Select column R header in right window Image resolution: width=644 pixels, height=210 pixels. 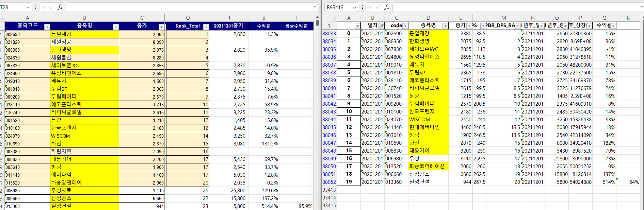tap(628, 18)
